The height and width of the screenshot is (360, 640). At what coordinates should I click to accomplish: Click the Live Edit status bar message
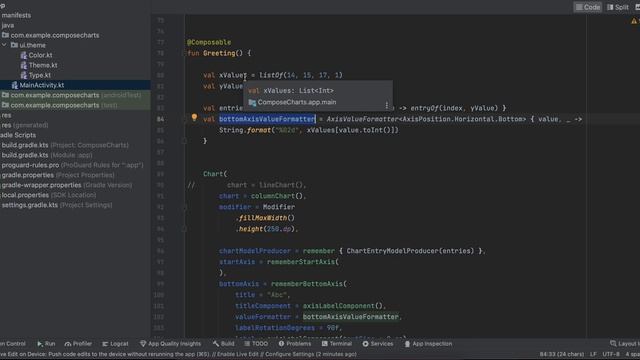pyautogui.click(x=178, y=355)
